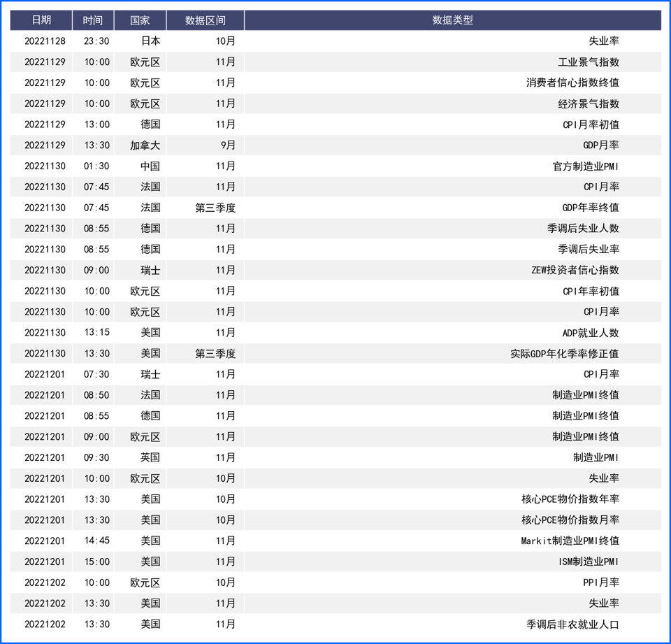Select the Markit制造业PMI终值 cell
Image resolution: width=671 pixels, height=644 pixels.
tap(570, 541)
